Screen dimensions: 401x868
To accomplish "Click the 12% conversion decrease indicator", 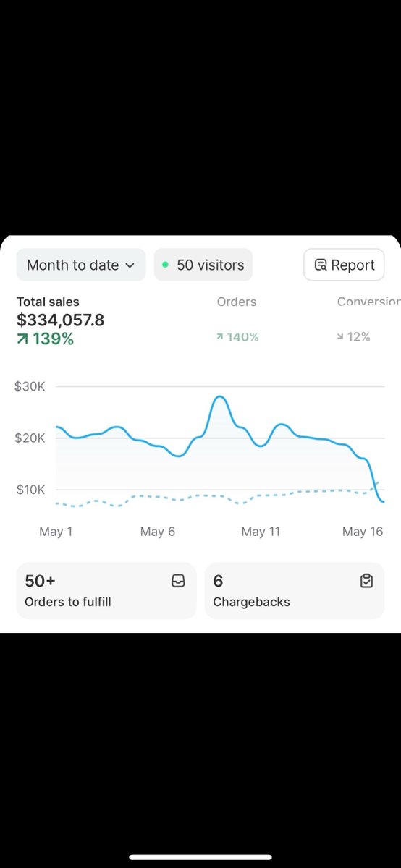I will (354, 337).
